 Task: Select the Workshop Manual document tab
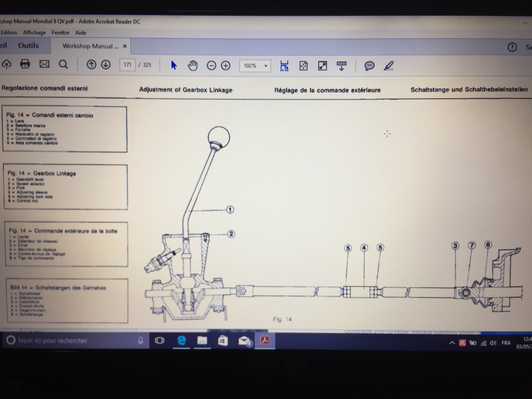(x=90, y=46)
